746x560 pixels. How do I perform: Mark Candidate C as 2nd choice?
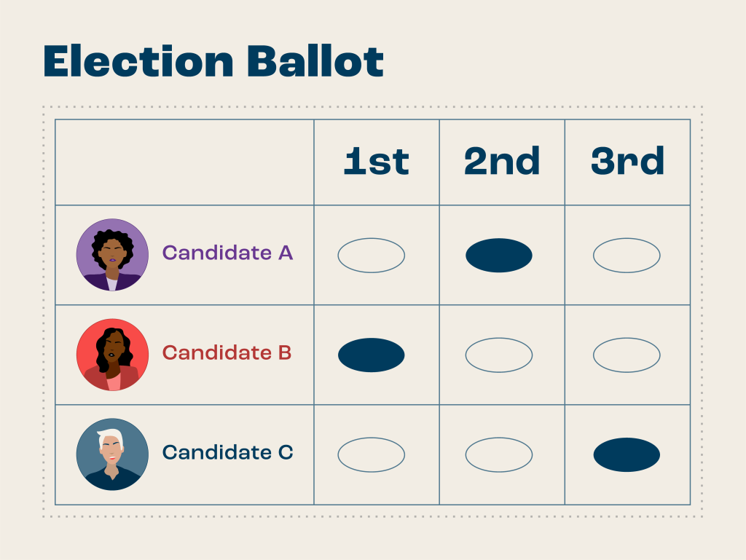point(499,455)
